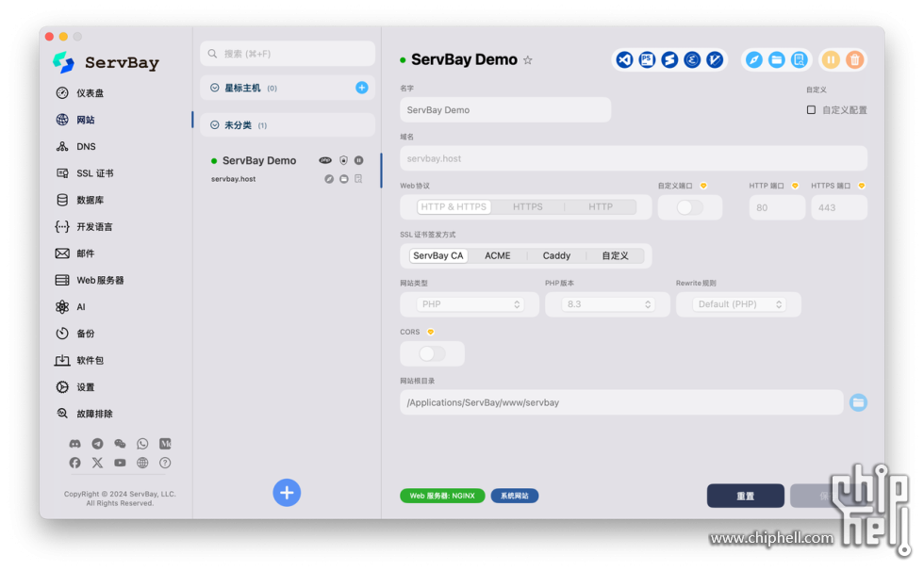Viewport: 924px width, 571px height.
Task: Click the PHP badge in ServBay Demo list row
Action: (x=325, y=160)
